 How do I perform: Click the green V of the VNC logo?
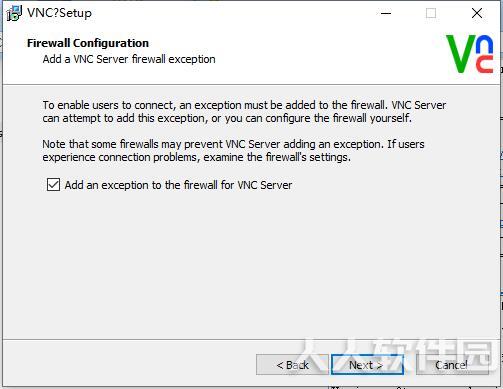pos(461,54)
